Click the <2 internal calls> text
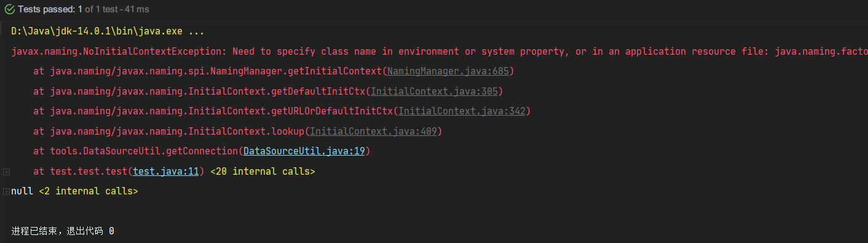868x243 pixels. tap(89, 191)
